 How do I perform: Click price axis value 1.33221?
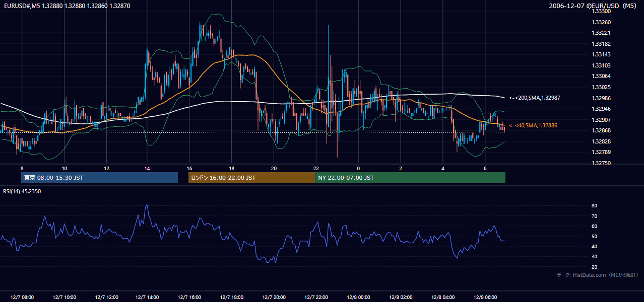tap(602, 33)
